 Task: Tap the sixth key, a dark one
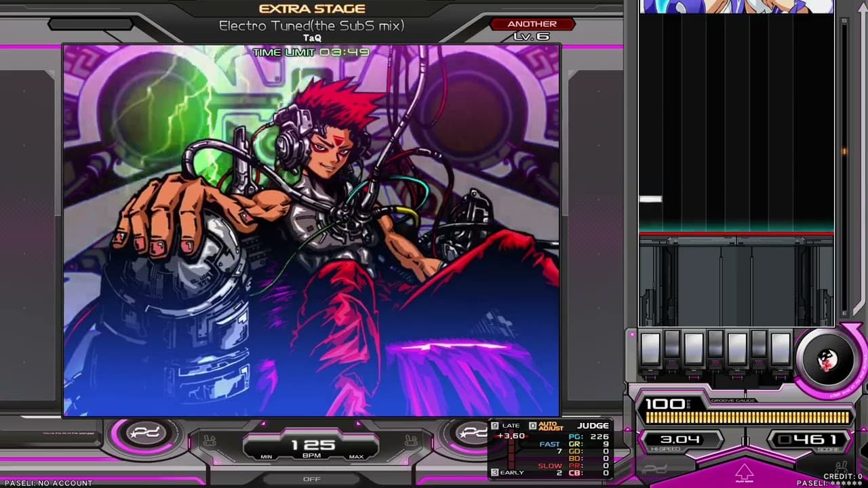[x=759, y=345]
